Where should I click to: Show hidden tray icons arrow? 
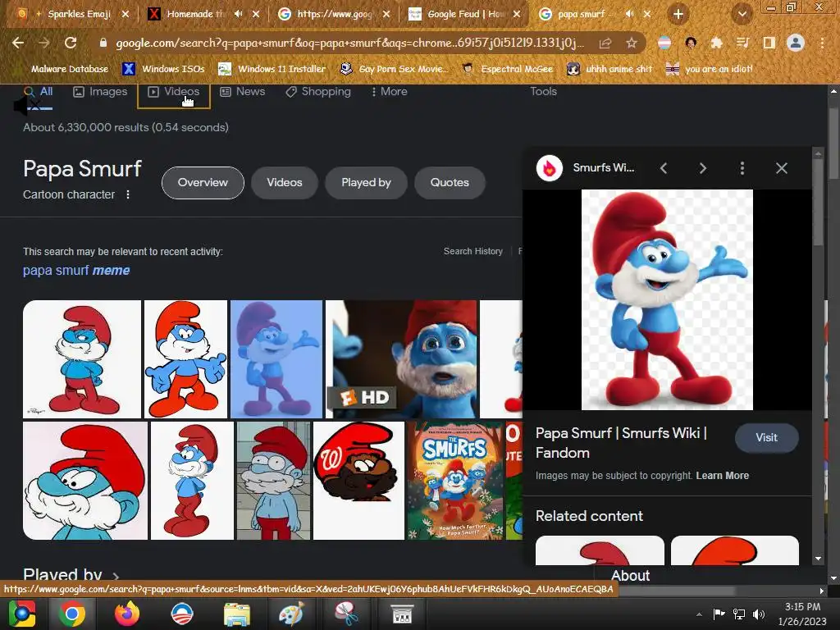coord(699,614)
